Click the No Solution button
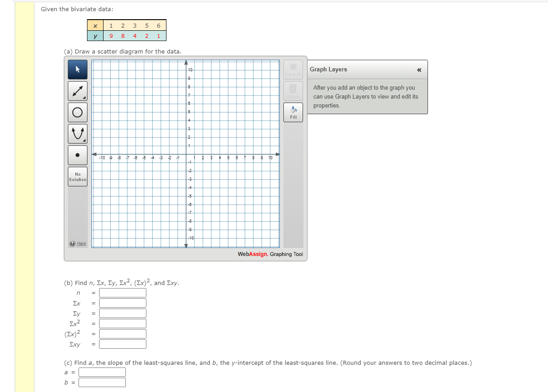Screen dimensions: 548x392 (x=77, y=176)
